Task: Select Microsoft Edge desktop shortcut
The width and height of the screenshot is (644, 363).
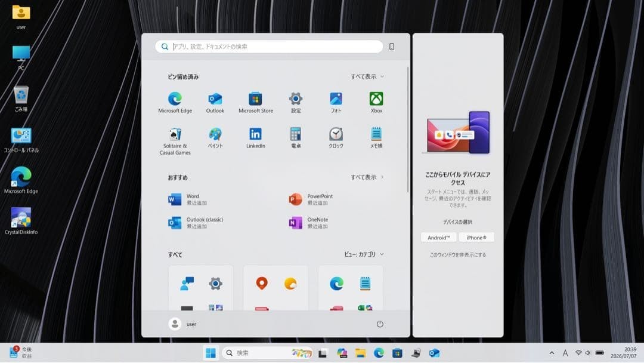Action: (21, 180)
